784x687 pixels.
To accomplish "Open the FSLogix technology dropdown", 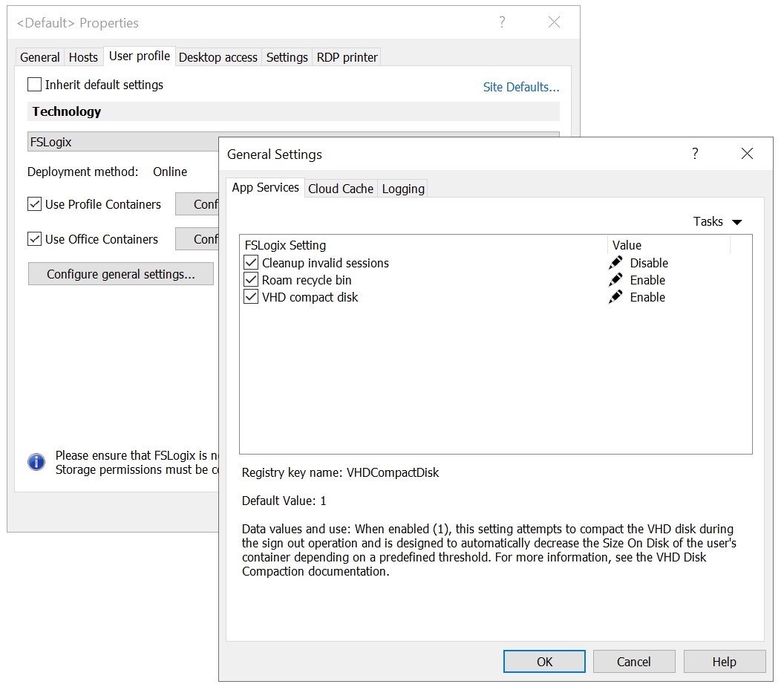I will pos(122,141).
